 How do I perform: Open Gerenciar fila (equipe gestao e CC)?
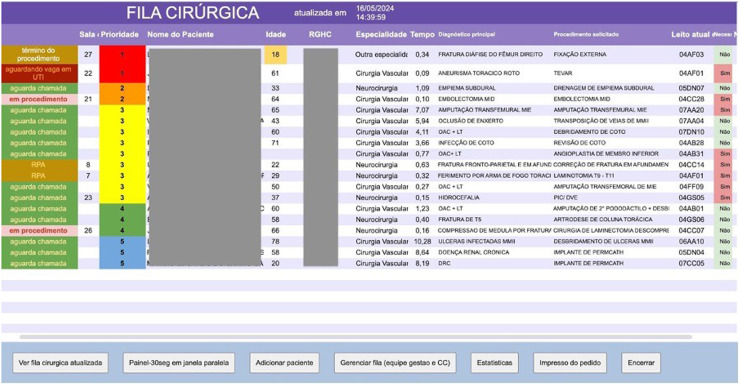click(395, 363)
